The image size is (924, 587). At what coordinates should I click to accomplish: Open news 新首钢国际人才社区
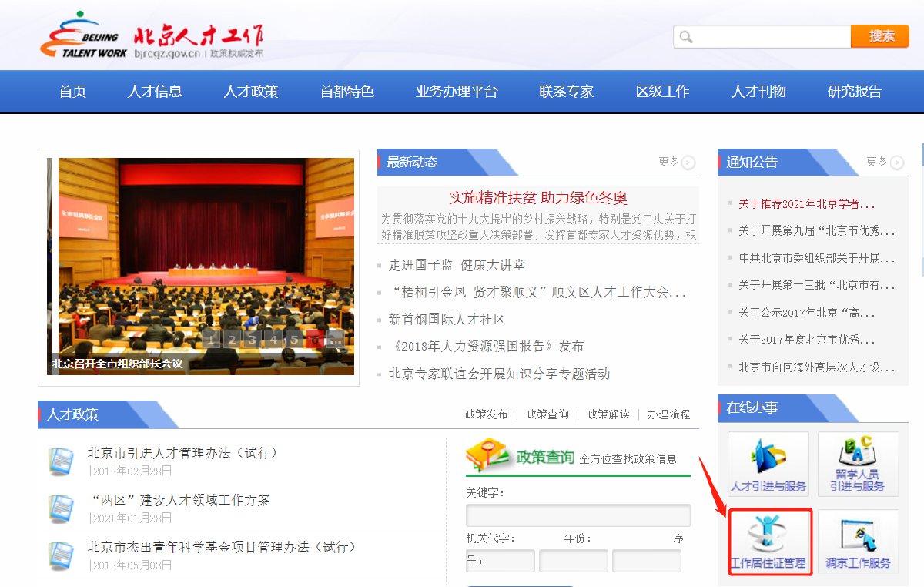click(447, 319)
